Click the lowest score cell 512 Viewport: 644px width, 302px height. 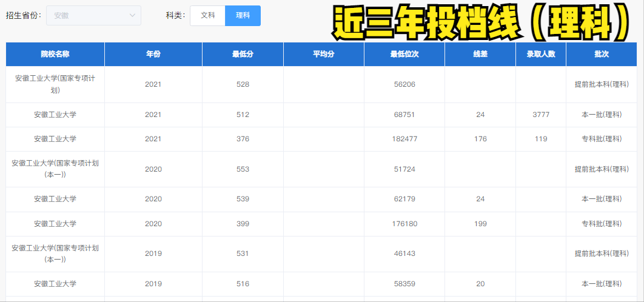point(243,115)
